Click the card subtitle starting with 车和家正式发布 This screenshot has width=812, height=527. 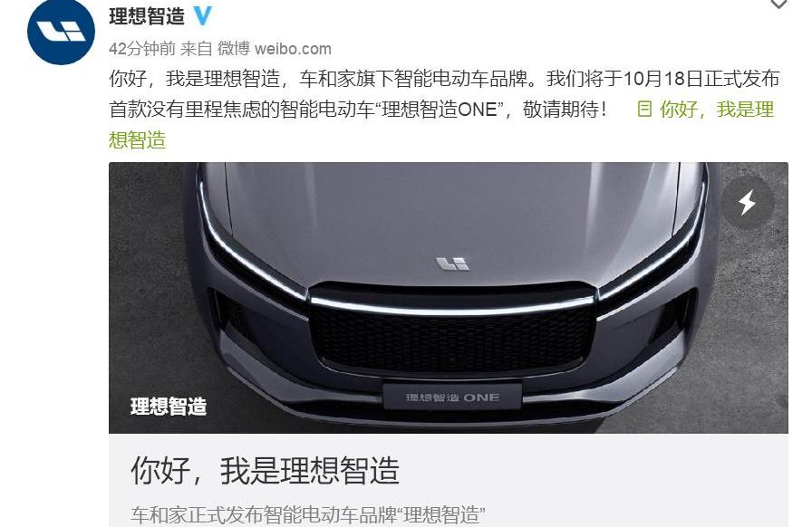coord(307,515)
